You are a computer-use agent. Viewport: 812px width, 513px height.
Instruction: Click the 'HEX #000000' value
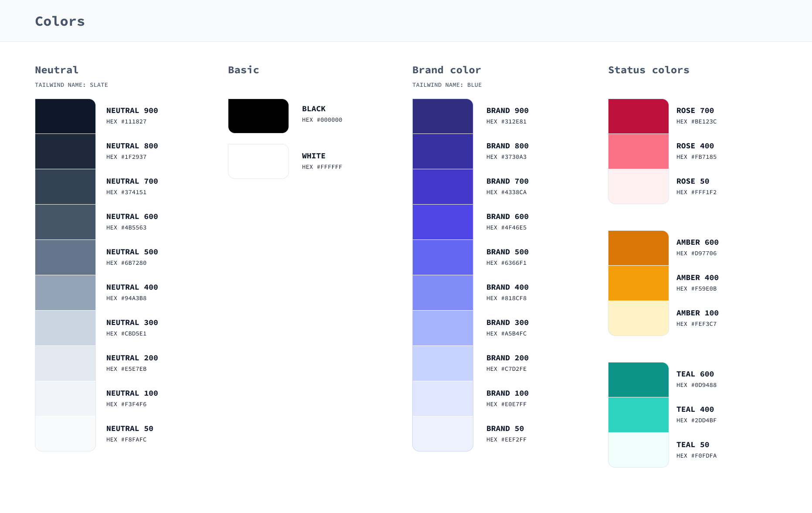(322, 120)
